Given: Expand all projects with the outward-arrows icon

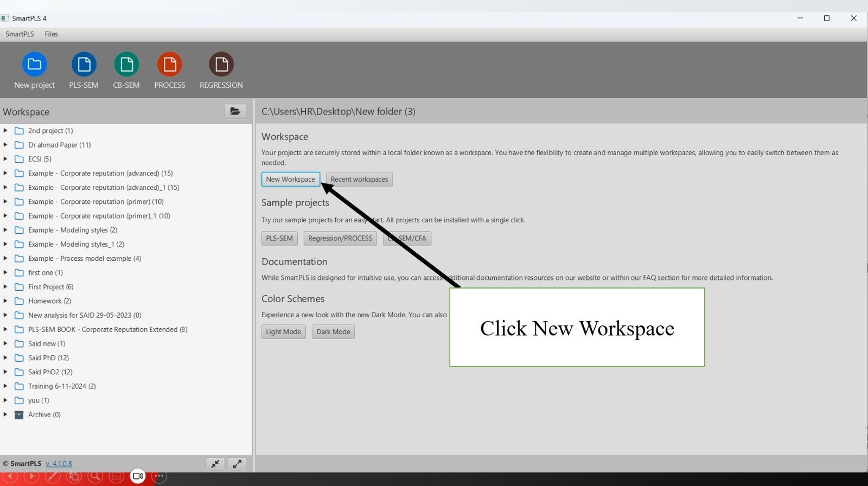Looking at the screenshot, I should pyautogui.click(x=237, y=464).
